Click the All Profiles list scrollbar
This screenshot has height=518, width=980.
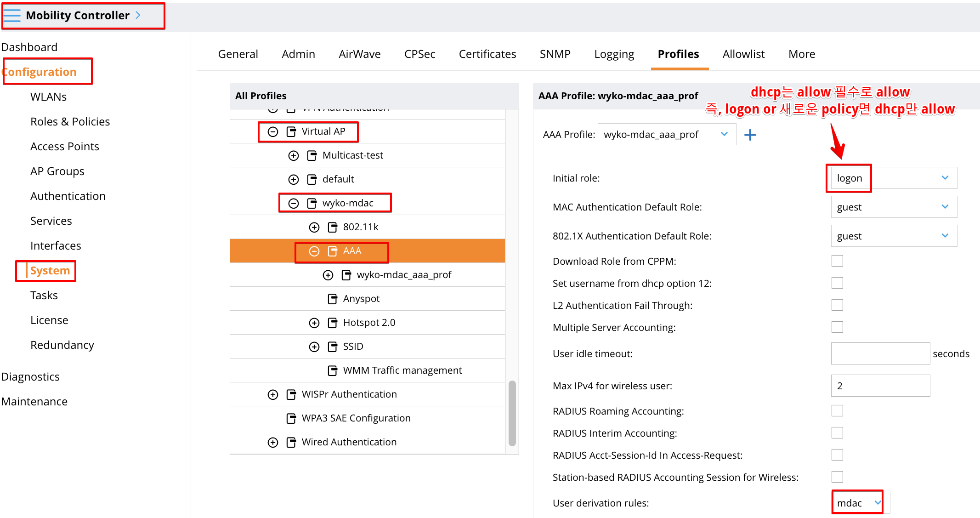(512, 413)
